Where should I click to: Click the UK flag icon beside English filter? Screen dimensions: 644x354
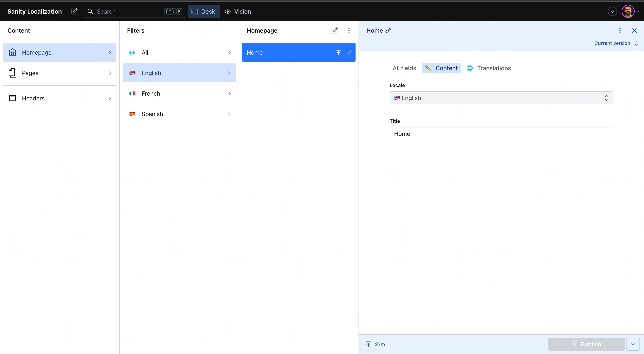[132, 73]
